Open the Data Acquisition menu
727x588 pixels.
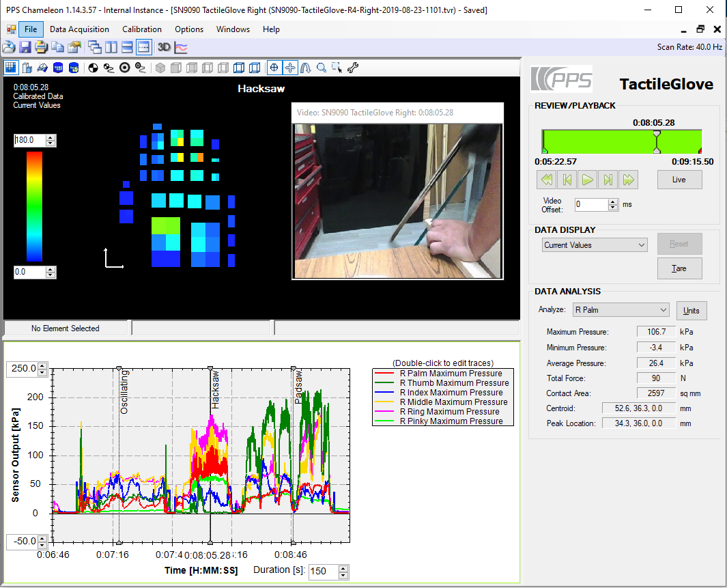[x=79, y=29]
